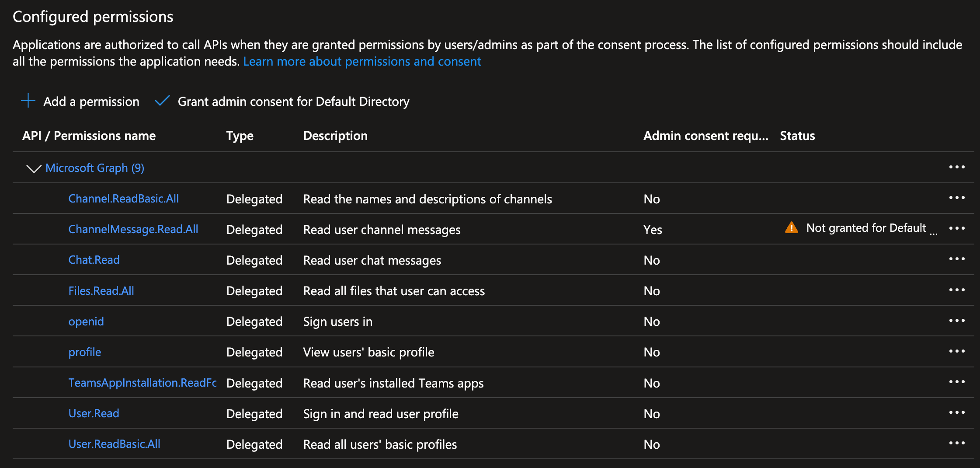Open the ellipsis menu for Microsoft Graph group
Image resolution: width=980 pixels, height=468 pixels.
956,167
